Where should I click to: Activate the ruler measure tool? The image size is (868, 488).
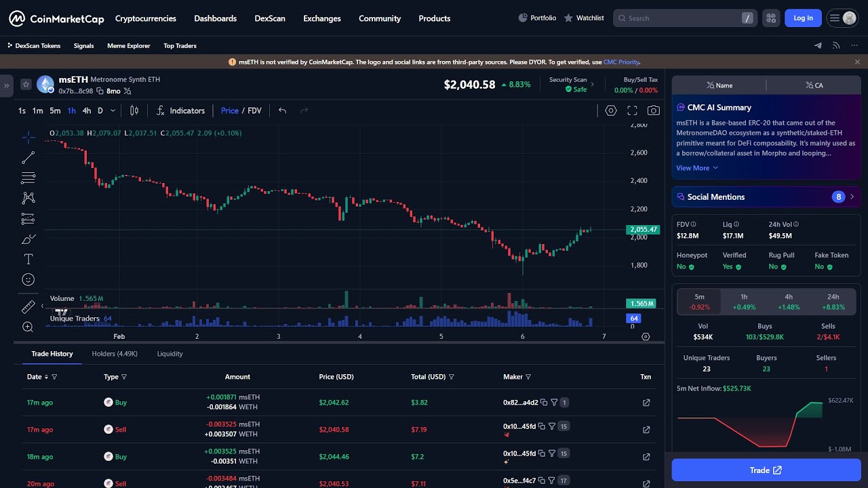(x=28, y=307)
